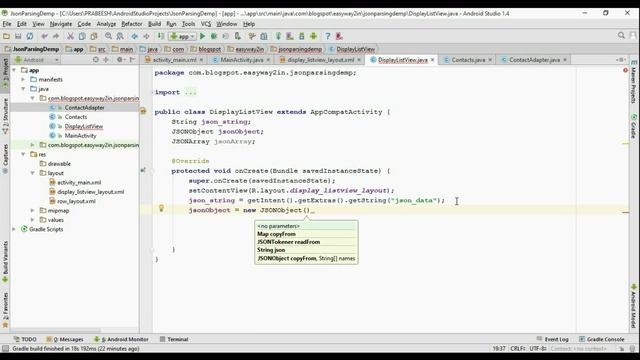Screen dimensions: 640x360
Task: Open the Navigate menu
Action: click(x=61, y=24)
